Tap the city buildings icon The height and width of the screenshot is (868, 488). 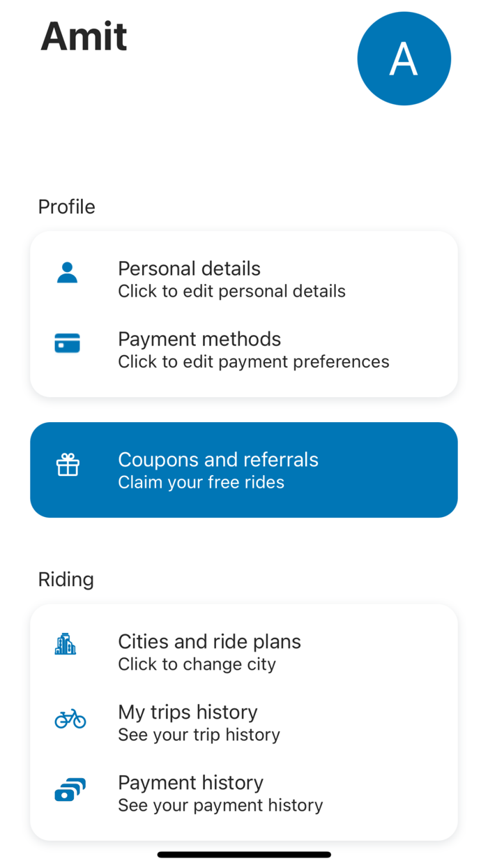pos(66,644)
